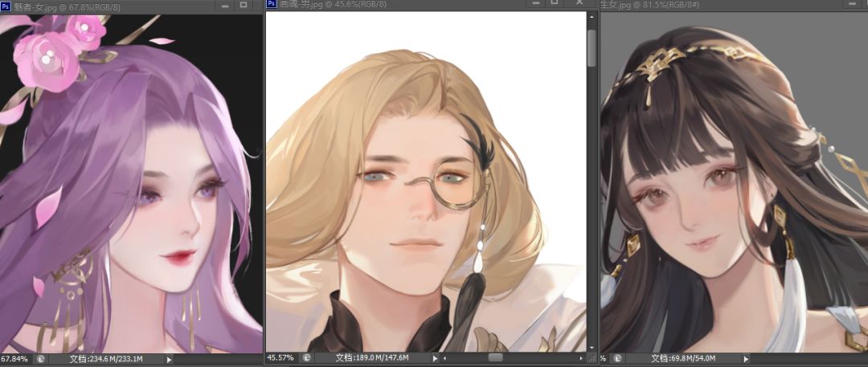Click the horizontal scrollbar thumb in 画魂-男.jpg window
The width and height of the screenshot is (868, 367).
tap(495, 358)
